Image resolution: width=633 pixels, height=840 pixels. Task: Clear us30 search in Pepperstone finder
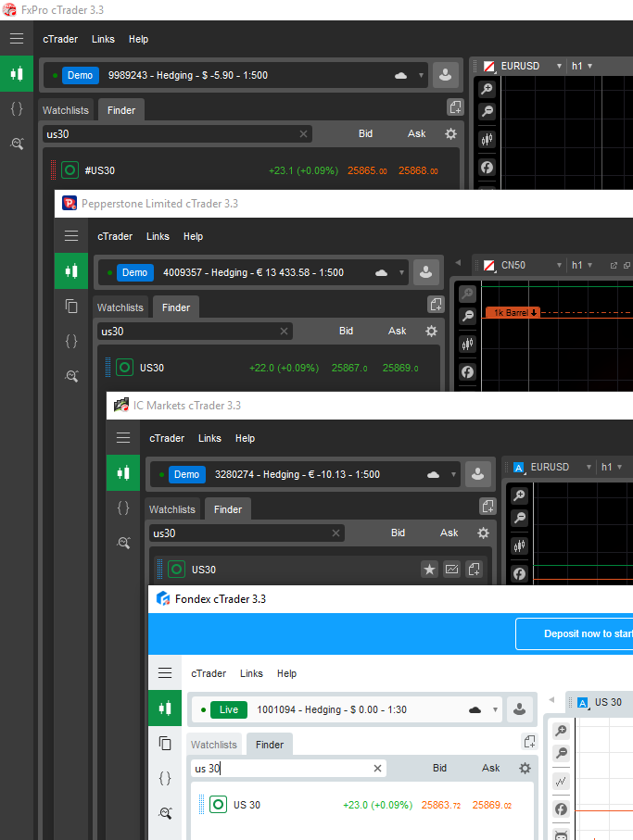tap(285, 331)
